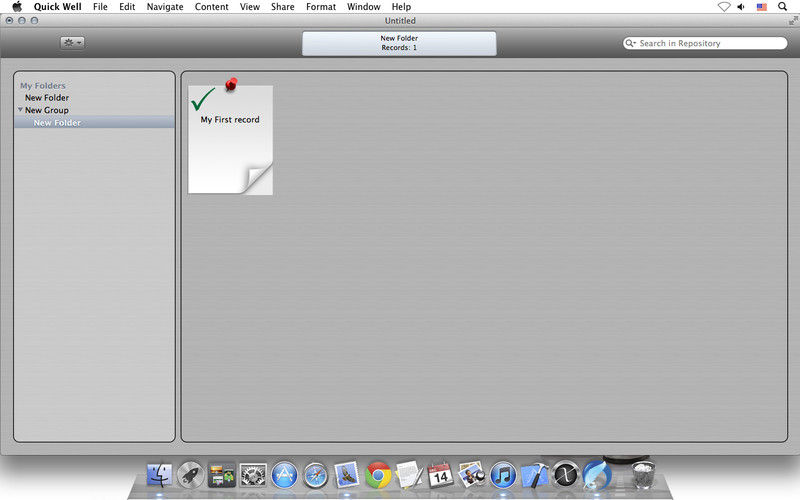Open the US flag input source menu
Viewport: 800px width, 500px height.
762,7
